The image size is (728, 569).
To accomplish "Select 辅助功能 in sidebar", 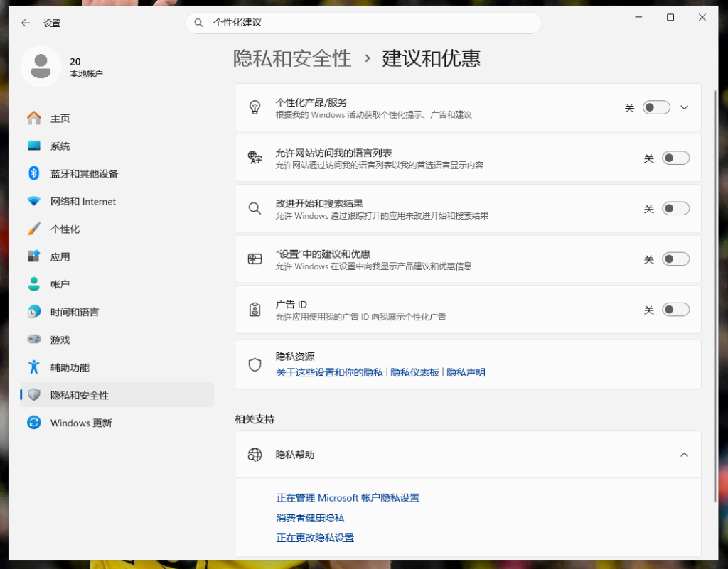I will 117,367.
